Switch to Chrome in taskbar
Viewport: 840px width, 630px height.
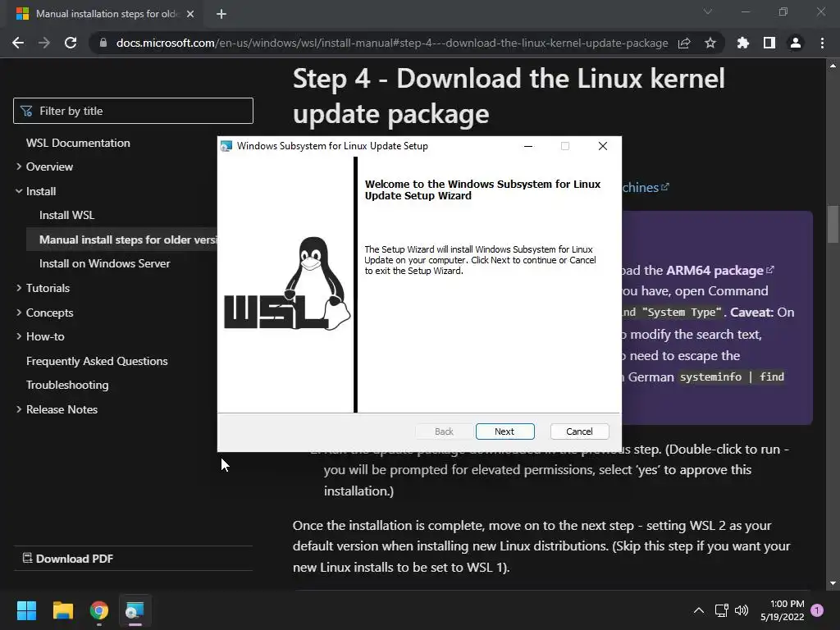pos(99,610)
